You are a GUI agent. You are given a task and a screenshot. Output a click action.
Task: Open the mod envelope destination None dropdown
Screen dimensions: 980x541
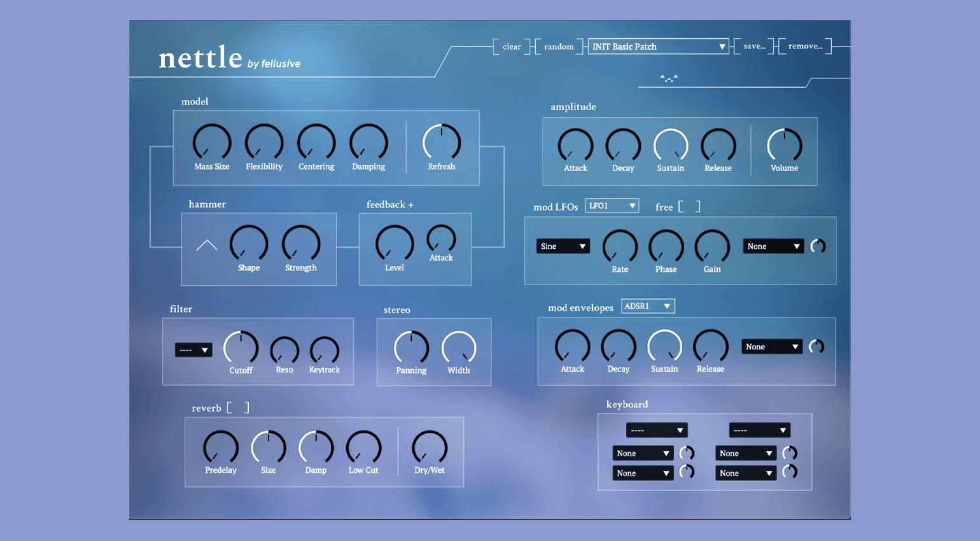click(x=771, y=347)
